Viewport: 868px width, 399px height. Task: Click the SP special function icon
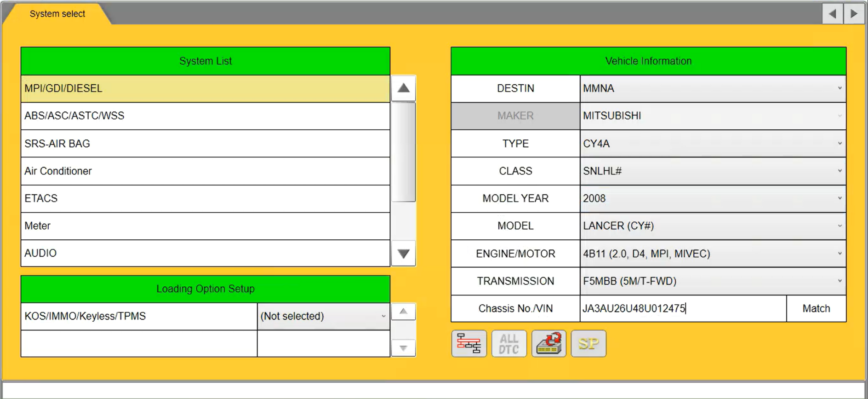(x=588, y=343)
